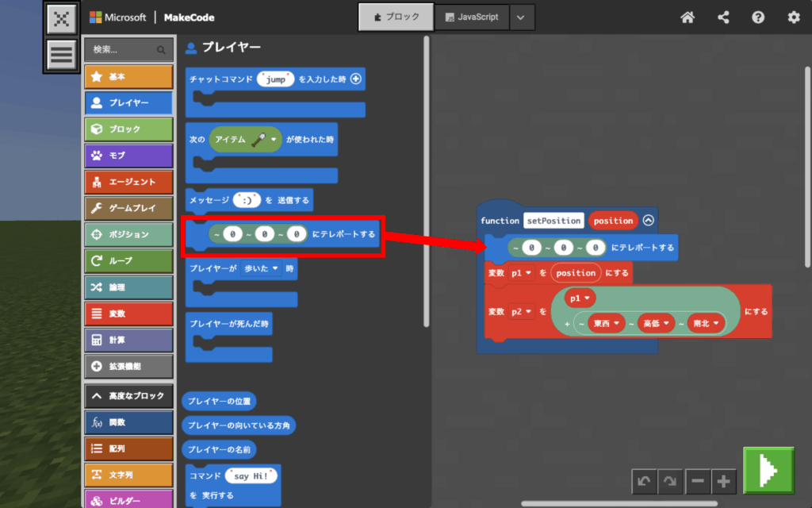The image size is (812, 508).
Task: Zoom out with the minus button
Action: [697, 481]
